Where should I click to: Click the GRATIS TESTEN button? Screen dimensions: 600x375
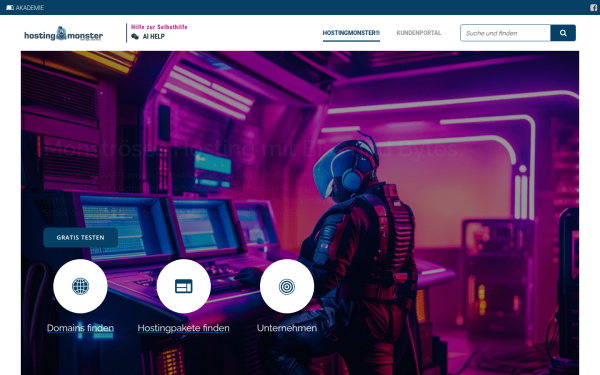[x=80, y=237]
